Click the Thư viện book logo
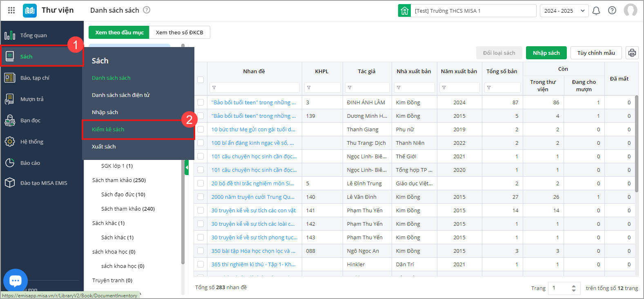This screenshot has width=644, height=299. pos(30,11)
